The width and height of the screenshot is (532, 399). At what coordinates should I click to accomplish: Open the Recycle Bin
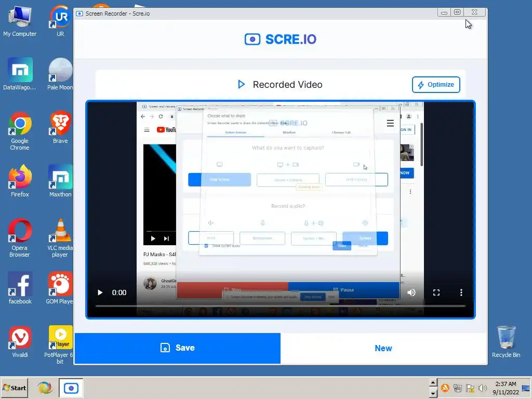click(x=506, y=342)
